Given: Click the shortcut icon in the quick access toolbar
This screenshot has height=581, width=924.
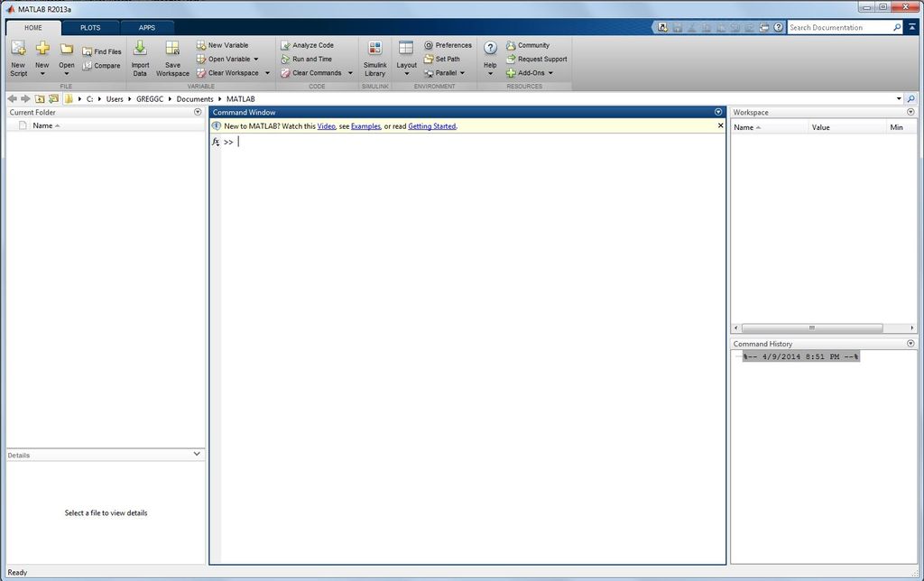Looking at the screenshot, I should pyautogui.click(x=663, y=28).
